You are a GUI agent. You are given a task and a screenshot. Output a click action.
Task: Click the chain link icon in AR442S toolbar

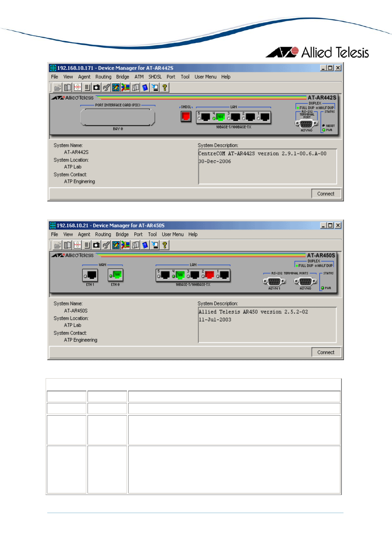pos(106,88)
